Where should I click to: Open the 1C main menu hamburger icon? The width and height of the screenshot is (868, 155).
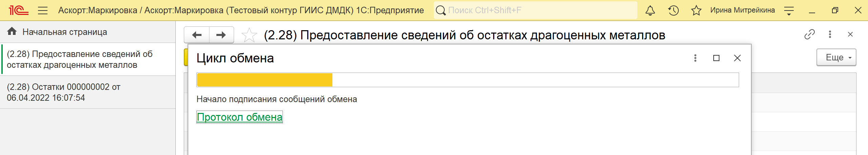(42, 11)
